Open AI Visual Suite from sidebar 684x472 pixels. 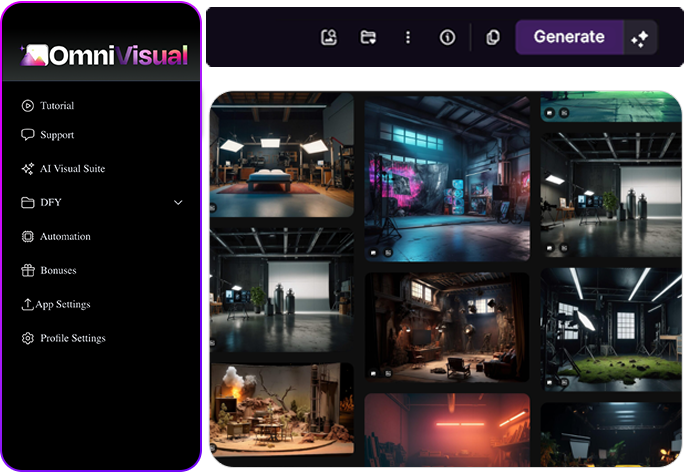(71, 169)
